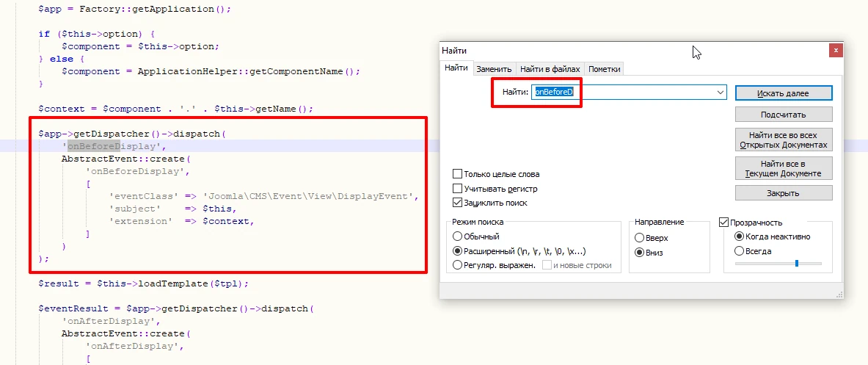Select Расширенный search mode radio

457,251
